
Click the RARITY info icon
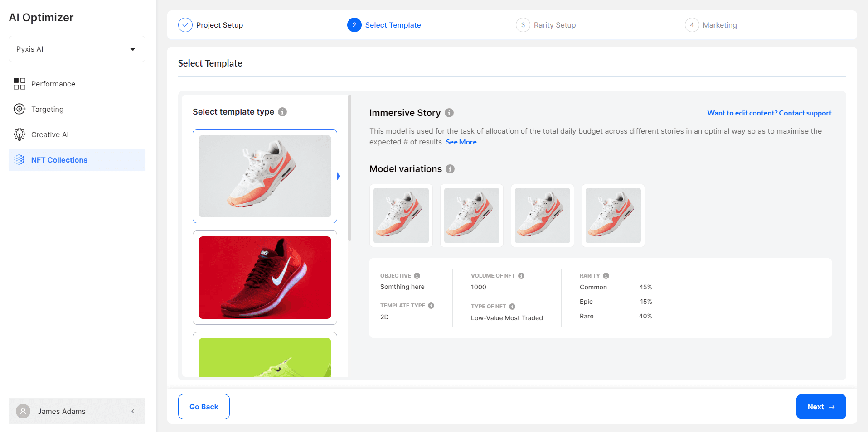point(606,276)
